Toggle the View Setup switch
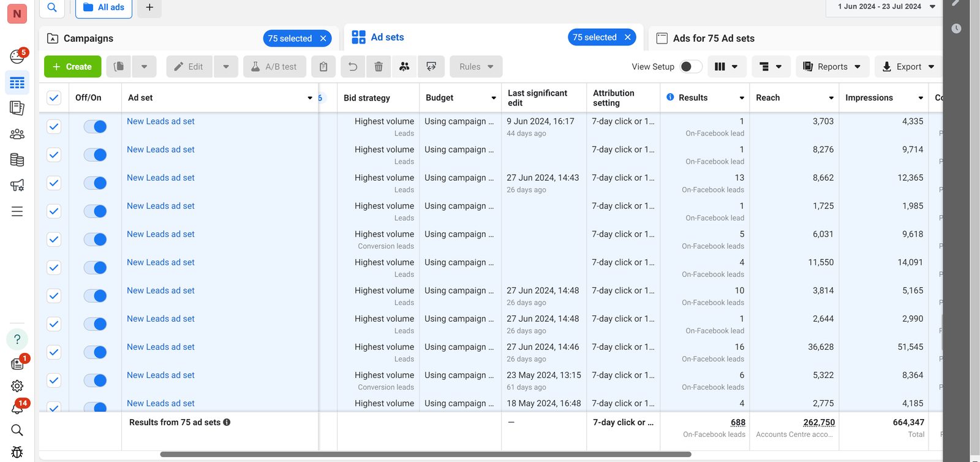980x462 pixels. (x=691, y=67)
